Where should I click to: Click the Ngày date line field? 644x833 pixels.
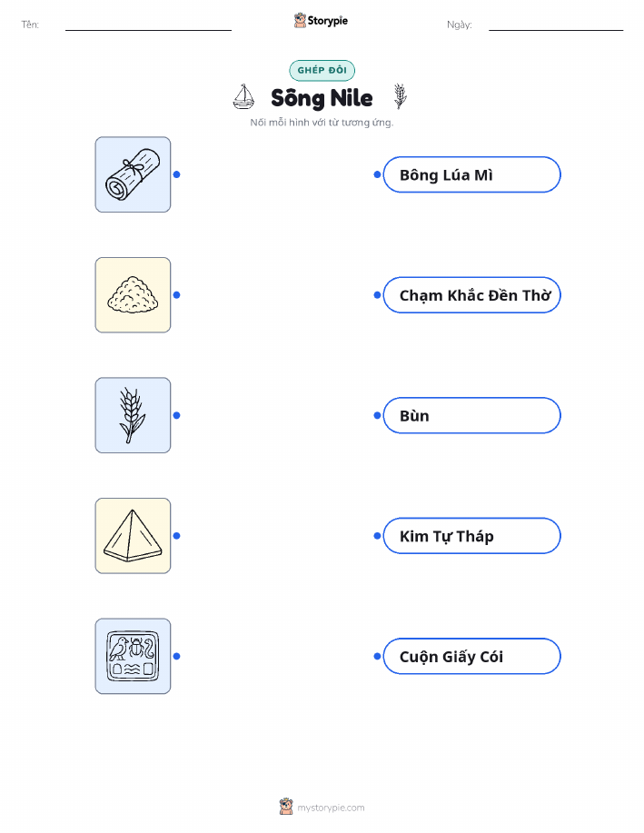(x=556, y=25)
